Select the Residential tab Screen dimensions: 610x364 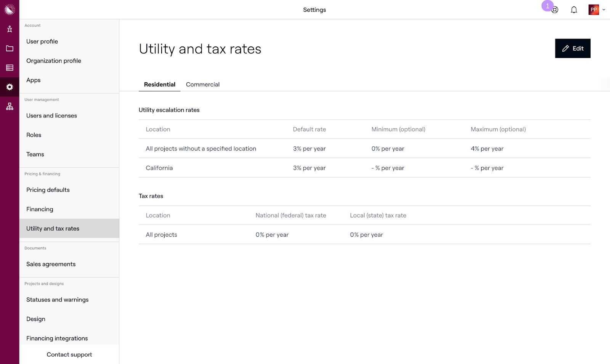(x=159, y=85)
